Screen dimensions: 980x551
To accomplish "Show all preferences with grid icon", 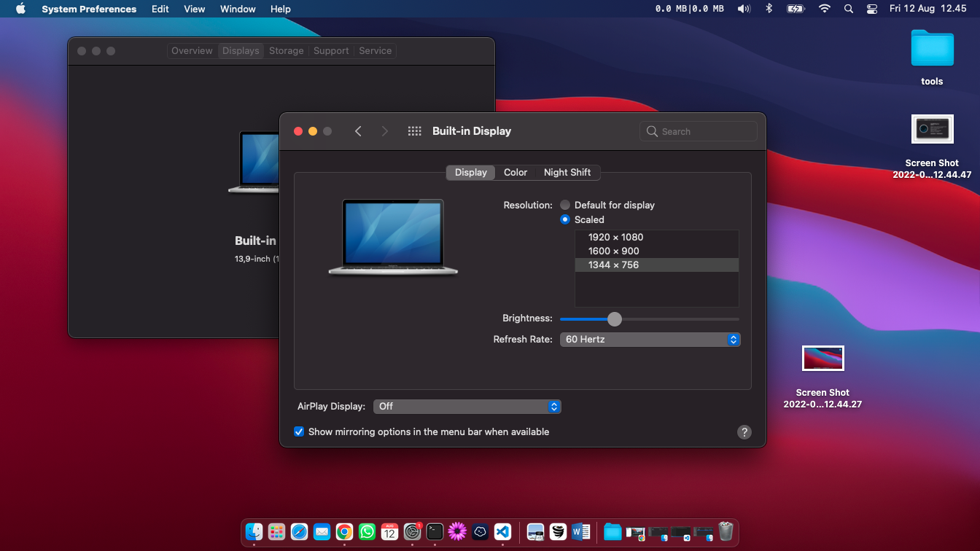I will coord(415,131).
